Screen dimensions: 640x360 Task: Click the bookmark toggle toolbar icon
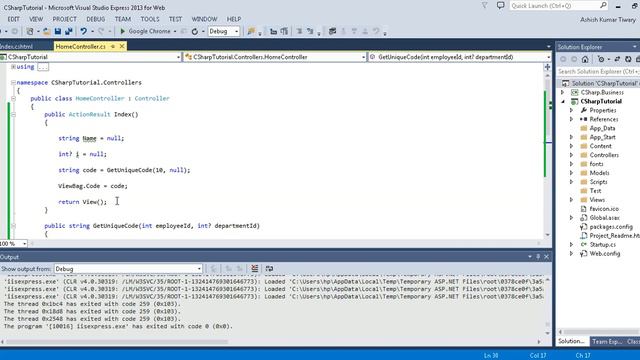332,31
